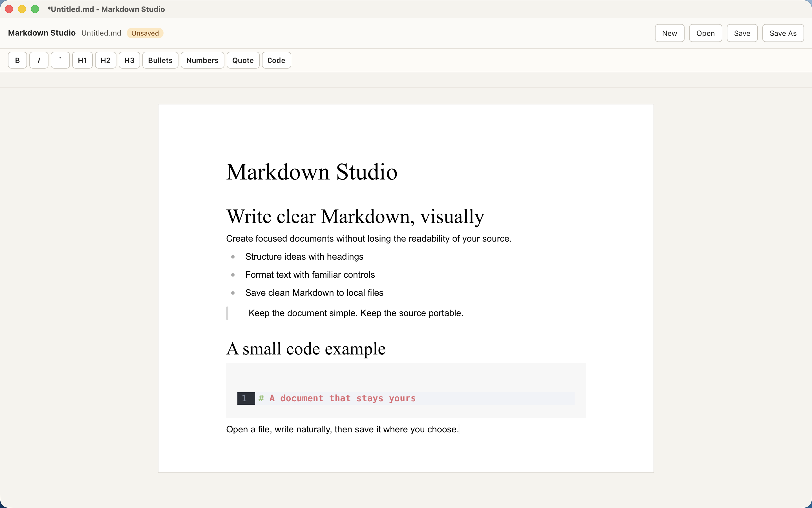
Task: Open an existing file
Action: click(705, 33)
